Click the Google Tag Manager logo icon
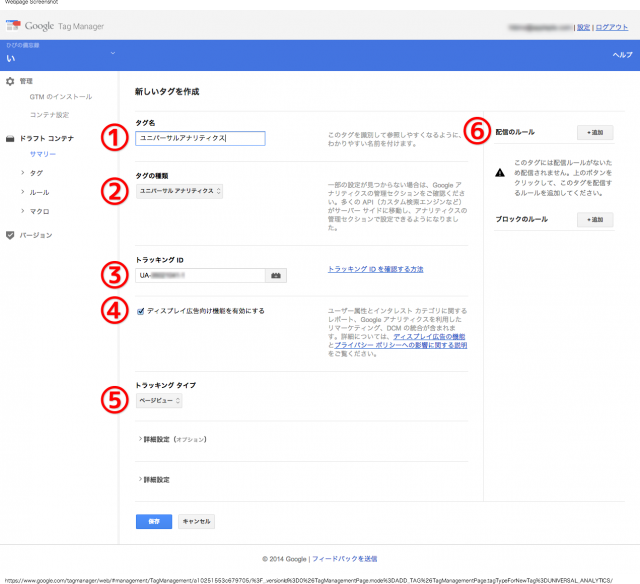640x584 pixels. click(15, 26)
